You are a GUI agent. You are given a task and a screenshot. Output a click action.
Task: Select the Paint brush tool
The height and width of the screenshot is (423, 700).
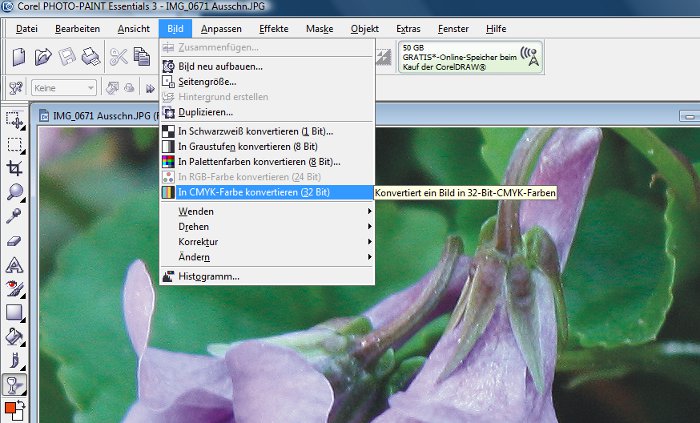[x=15, y=360]
